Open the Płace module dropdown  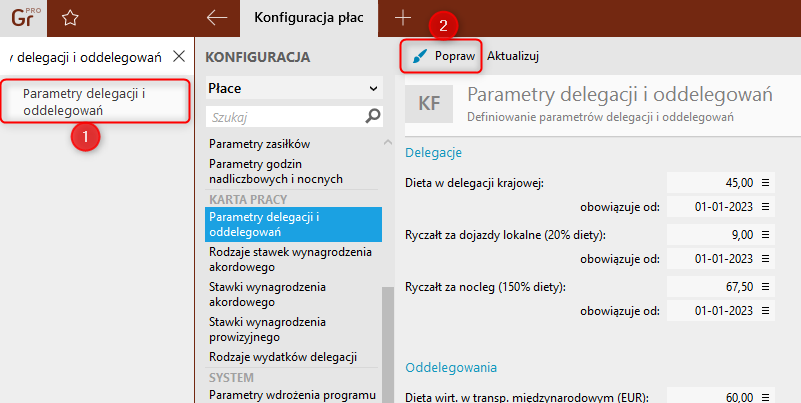tap(293, 88)
